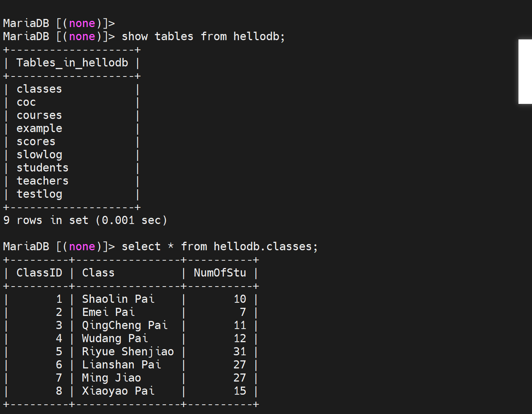This screenshot has width=532, height=414.
Task: Click the white scrollbar thumb at right edge
Action: click(525, 71)
